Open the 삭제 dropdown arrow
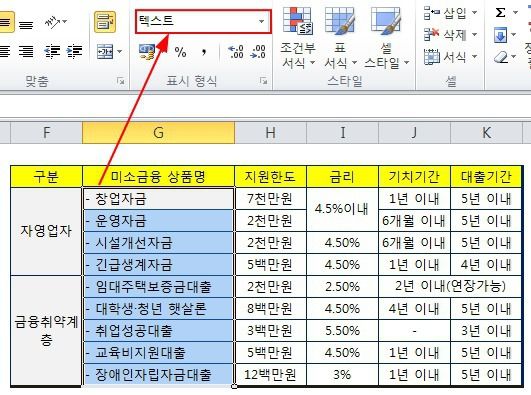 click(x=474, y=35)
